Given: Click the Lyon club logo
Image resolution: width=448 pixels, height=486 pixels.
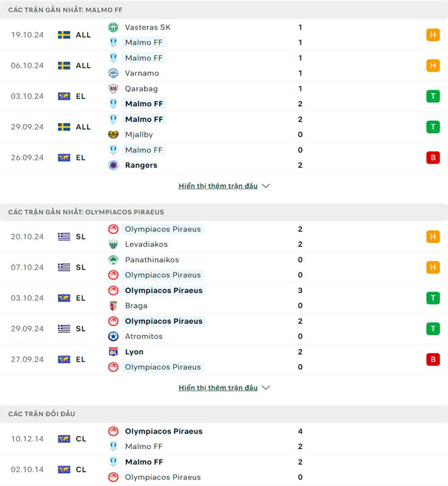Looking at the screenshot, I should 113,352.
